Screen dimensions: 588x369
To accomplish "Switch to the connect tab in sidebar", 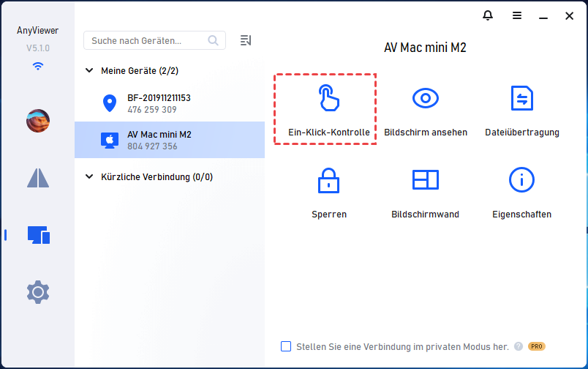I will [x=38, y=178].
